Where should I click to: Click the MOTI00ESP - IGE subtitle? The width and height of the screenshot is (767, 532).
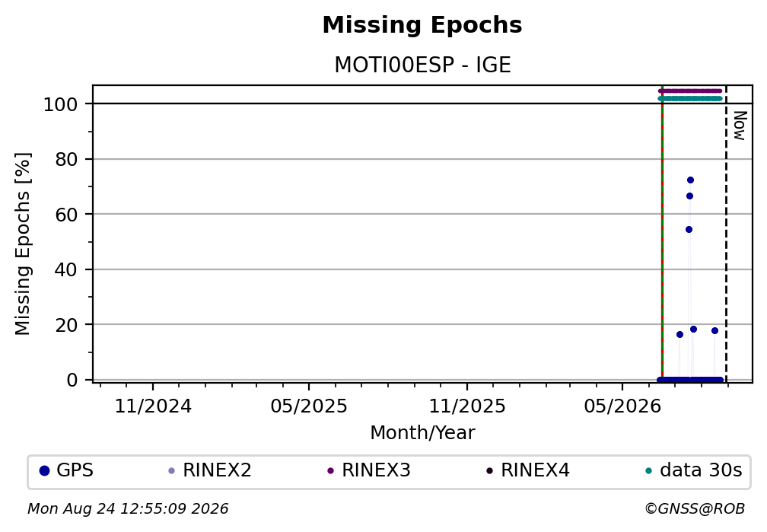(x=422, y=65)
